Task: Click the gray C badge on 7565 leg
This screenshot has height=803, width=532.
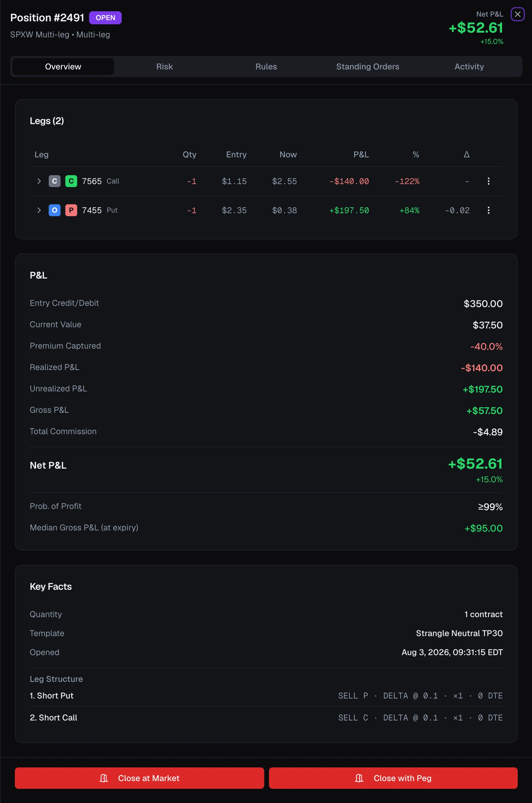Action: [55, 181]
